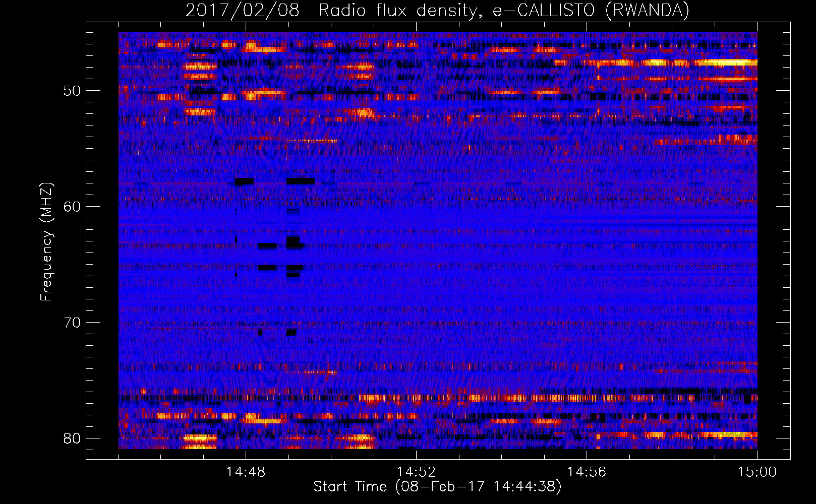
Task: Click the '50' frequency tick label
Action: 72,91
